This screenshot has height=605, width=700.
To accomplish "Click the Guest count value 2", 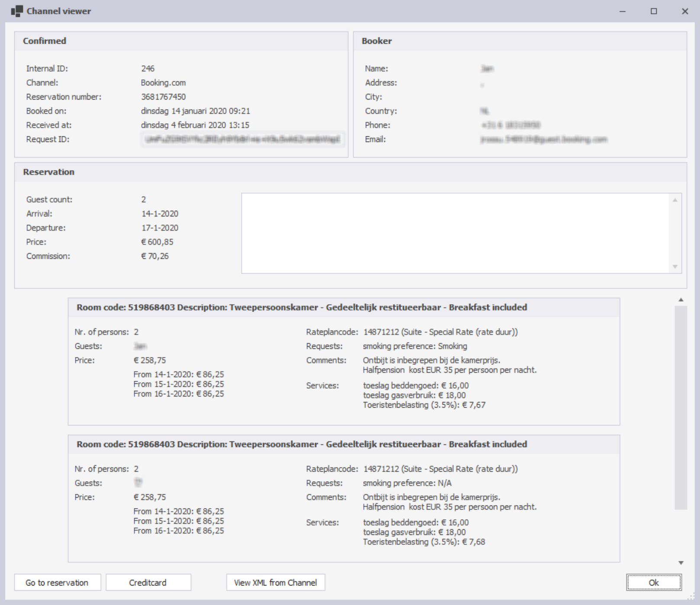I will [x=144, y=200].
